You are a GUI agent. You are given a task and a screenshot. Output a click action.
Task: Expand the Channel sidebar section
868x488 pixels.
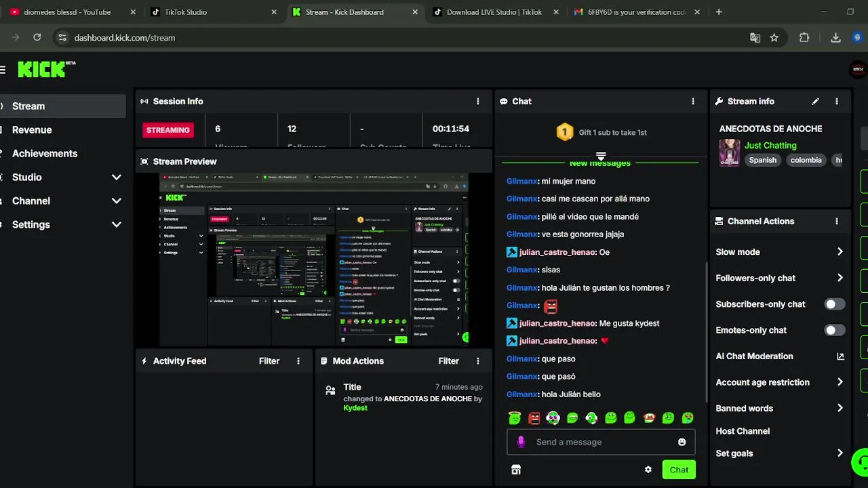(117, 201)
